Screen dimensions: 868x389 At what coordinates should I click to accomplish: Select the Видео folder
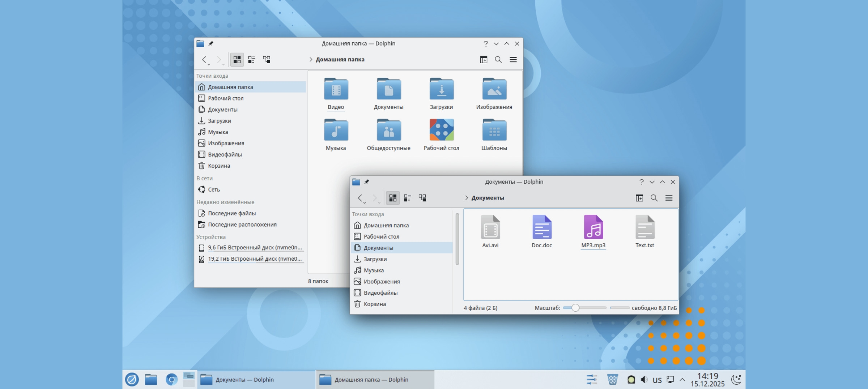point(336,94)
